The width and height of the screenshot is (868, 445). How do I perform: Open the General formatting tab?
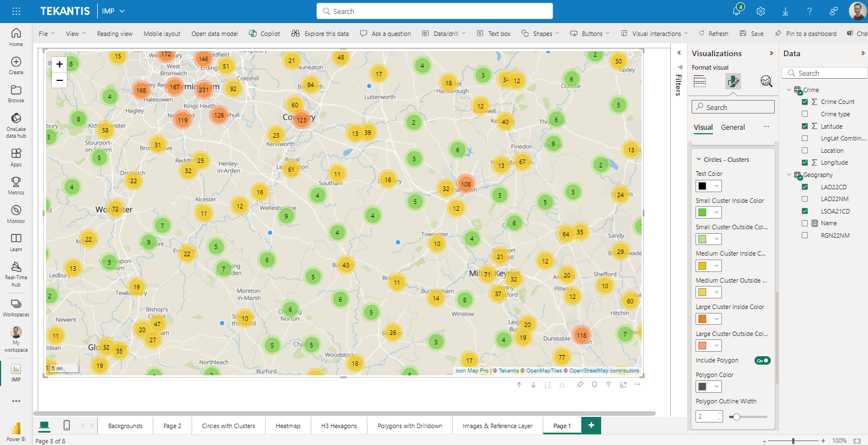(733, 128)
